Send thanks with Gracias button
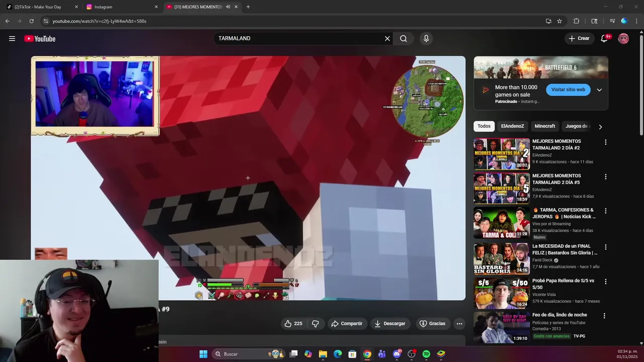The height and width of the screenshot is (362, 644). point(432,324)
